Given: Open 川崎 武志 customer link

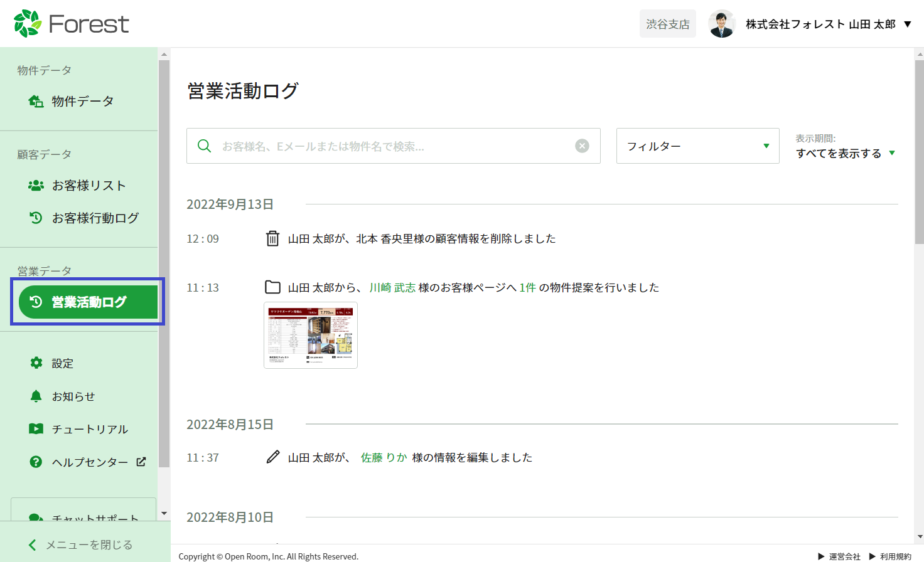Looking at the screenshot, I should coord(392,287).
